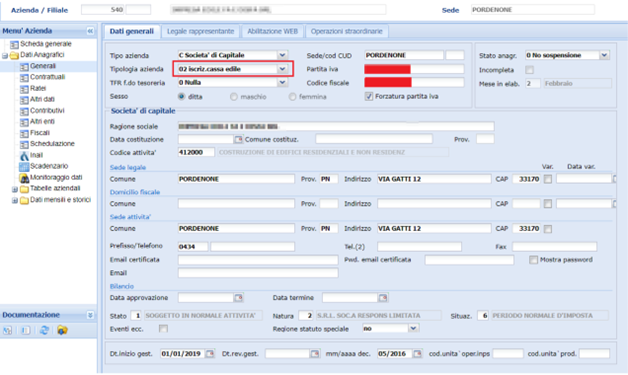
Task: Expand the Tabelle aziendali tree node
Action: coord(15,189)
